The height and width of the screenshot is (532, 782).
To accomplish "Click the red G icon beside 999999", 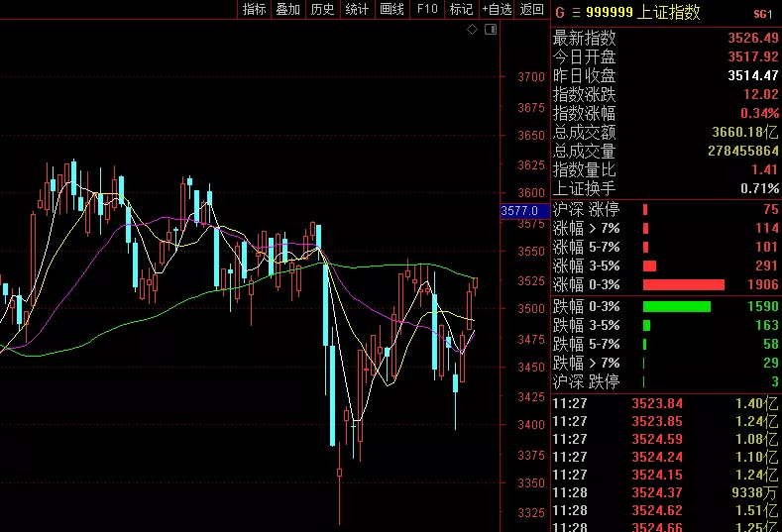I will [x=560, y=13].
